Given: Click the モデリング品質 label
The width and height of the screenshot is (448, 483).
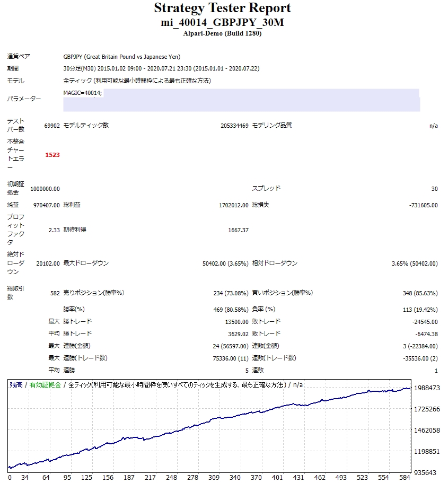Looking at the screenshot, I should click(x=272, y=125).
